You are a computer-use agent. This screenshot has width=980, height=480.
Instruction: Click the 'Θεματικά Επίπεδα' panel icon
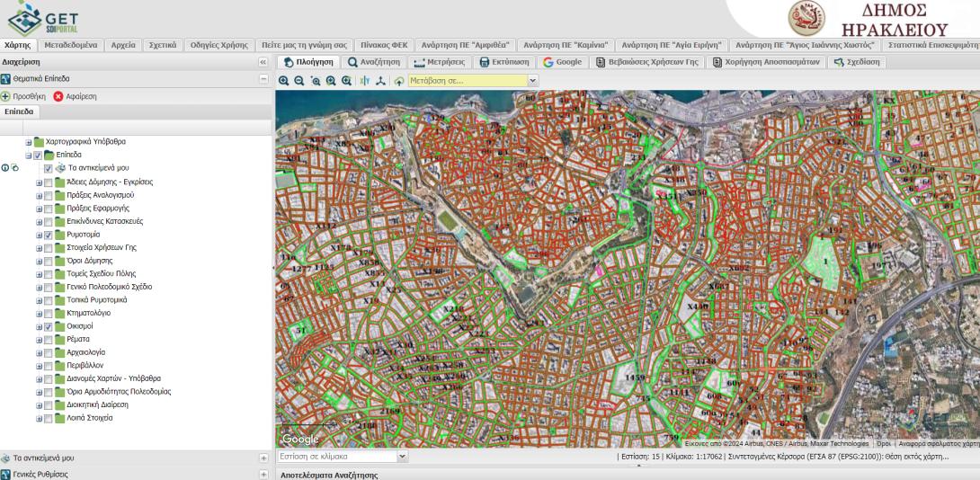pyautogui.click(x=6, y=79)
